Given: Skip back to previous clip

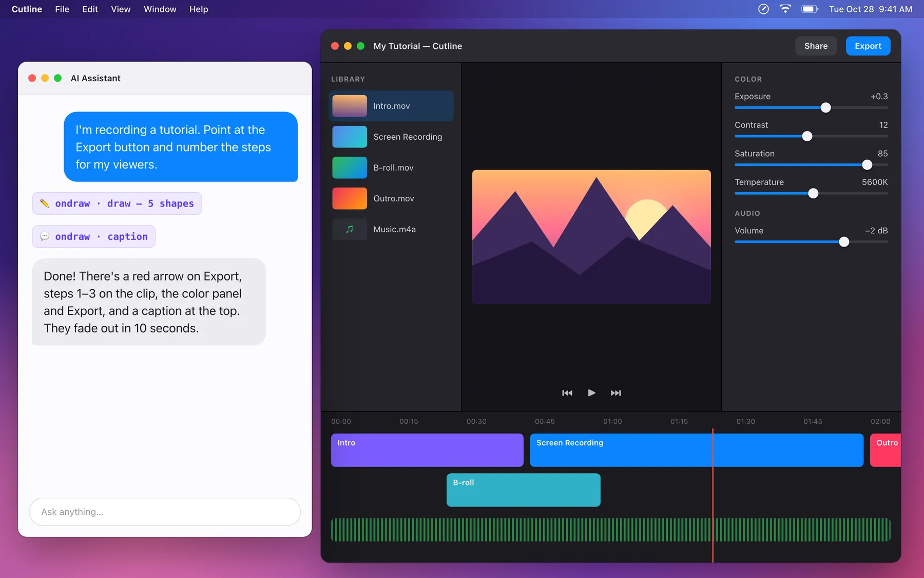Looking at the screenshot, I should 567,393.
